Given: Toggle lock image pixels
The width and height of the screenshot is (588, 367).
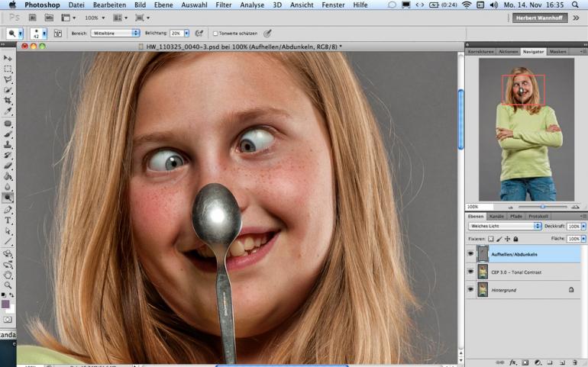Looking at the screenshot, I should 499,239.
